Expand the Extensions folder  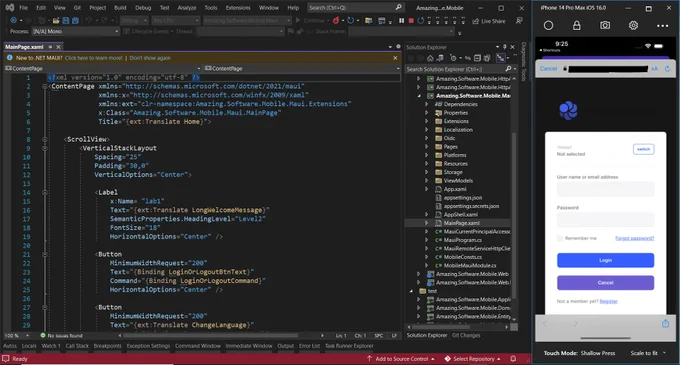426,121
